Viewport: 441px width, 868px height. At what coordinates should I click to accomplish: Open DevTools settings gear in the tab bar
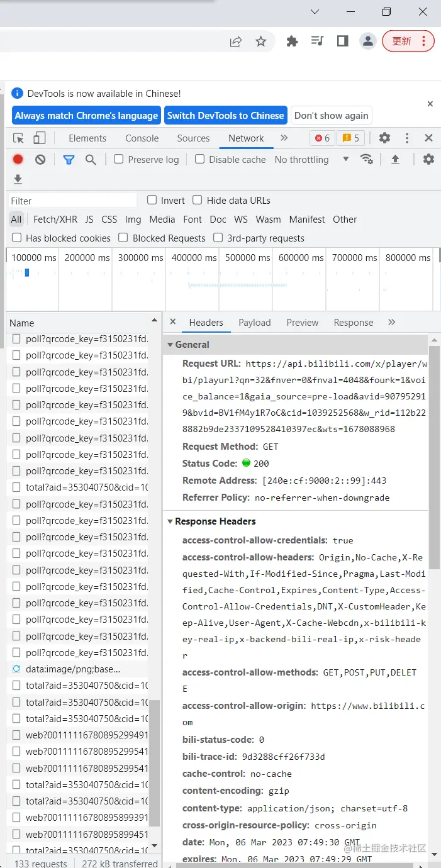(384, 138)
